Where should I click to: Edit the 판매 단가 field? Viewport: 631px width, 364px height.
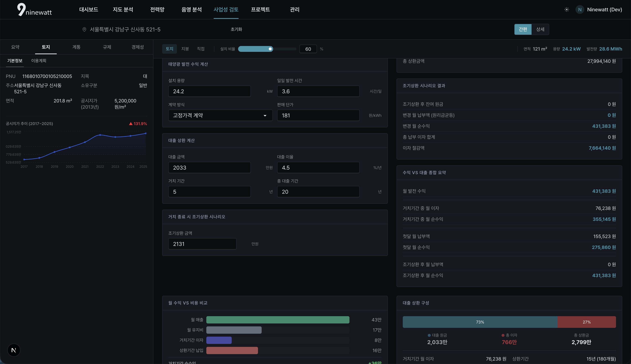pos(318,115)
